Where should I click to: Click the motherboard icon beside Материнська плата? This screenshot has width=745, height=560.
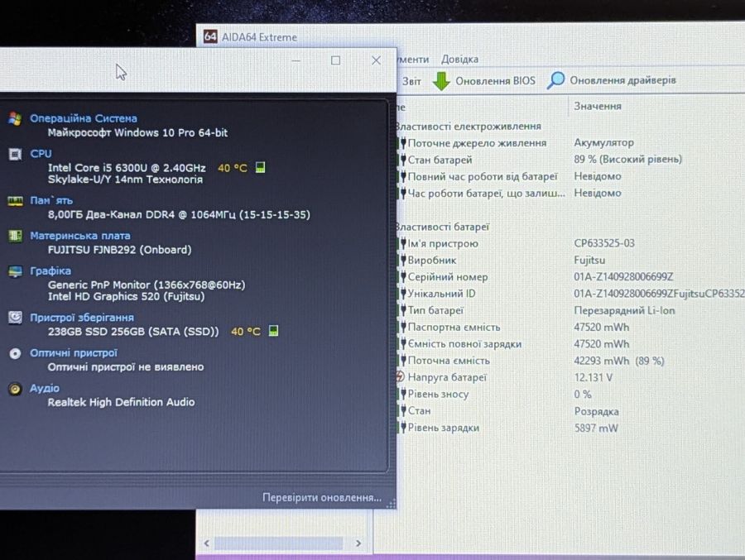[15, 236]
